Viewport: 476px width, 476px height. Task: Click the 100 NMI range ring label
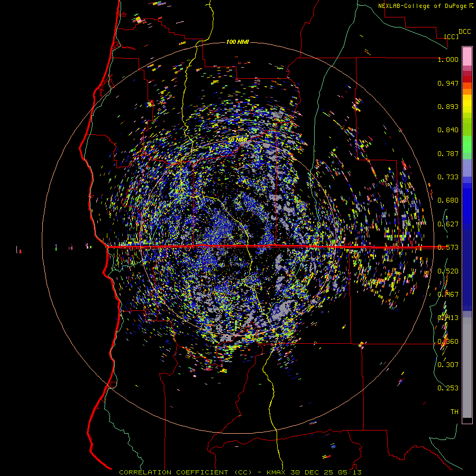(x=237, y=42)
